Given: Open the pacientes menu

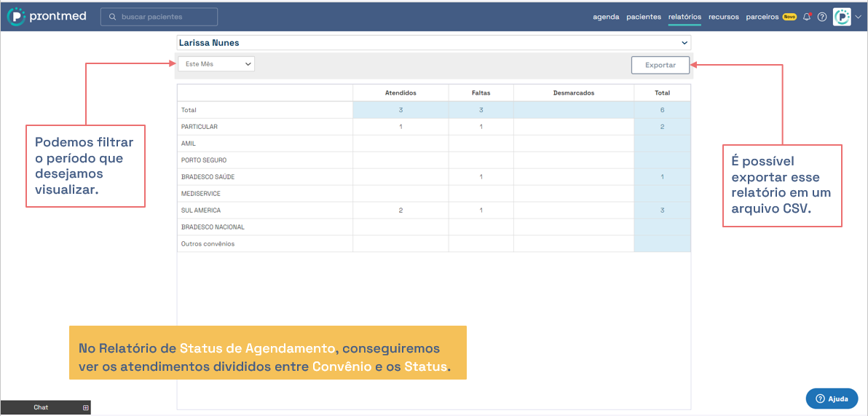Looking at the screenshot, I should 644,17.
